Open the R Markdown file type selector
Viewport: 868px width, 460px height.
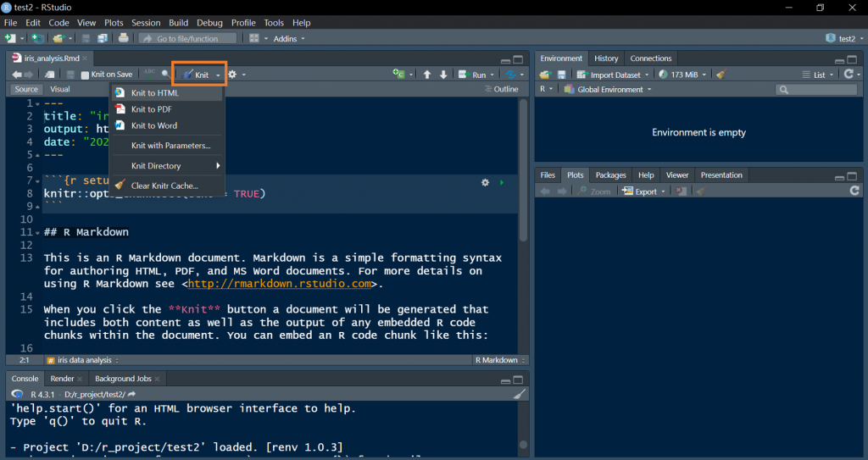pos(500,360)
